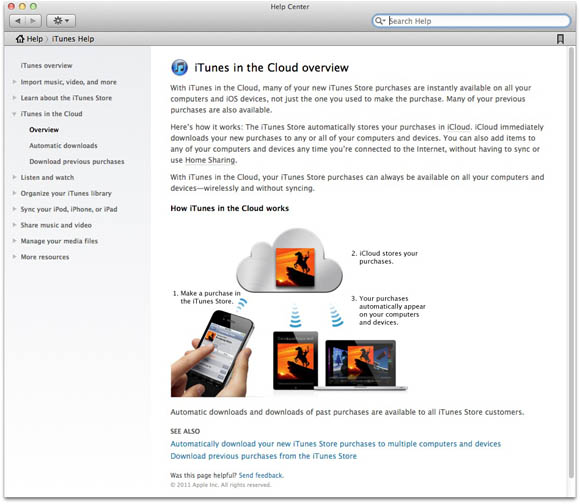This screenshot has width=580, height=504.
Task: Open the bookmarks icon
Action: (x=560, y=39)
